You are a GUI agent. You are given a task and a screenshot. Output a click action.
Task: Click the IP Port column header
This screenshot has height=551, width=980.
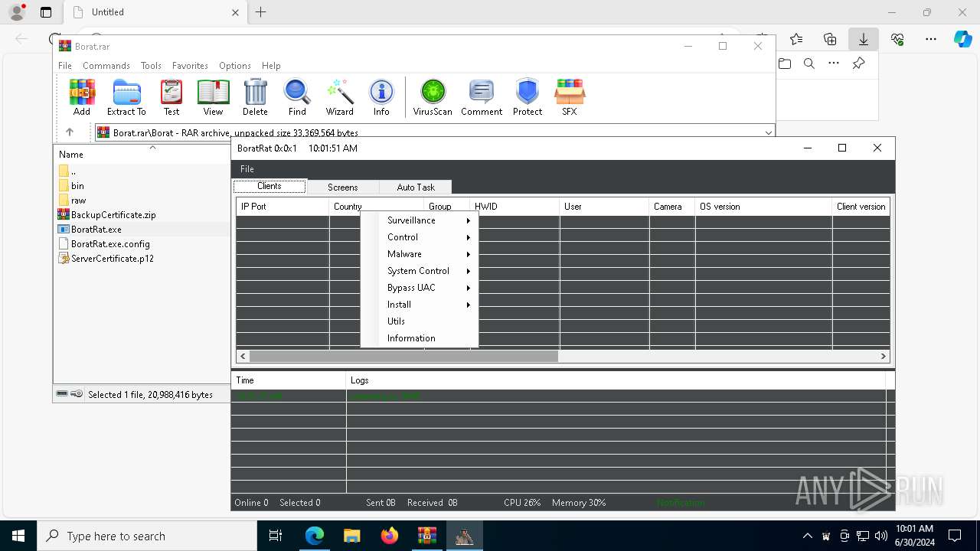[283, 207]
